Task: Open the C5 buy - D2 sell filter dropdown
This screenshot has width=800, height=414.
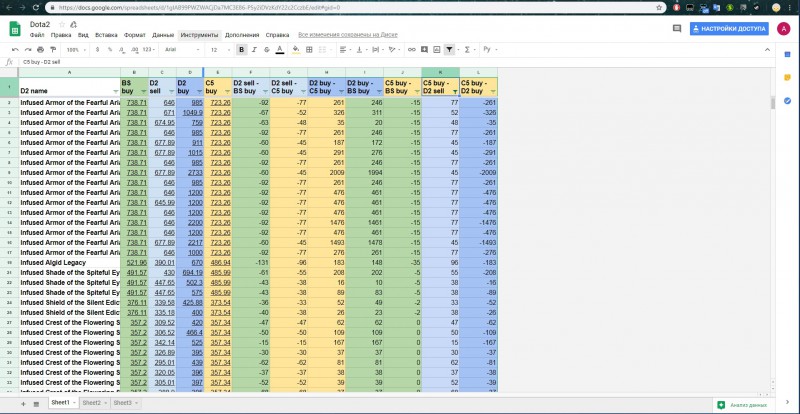Action: click(455, 91)
